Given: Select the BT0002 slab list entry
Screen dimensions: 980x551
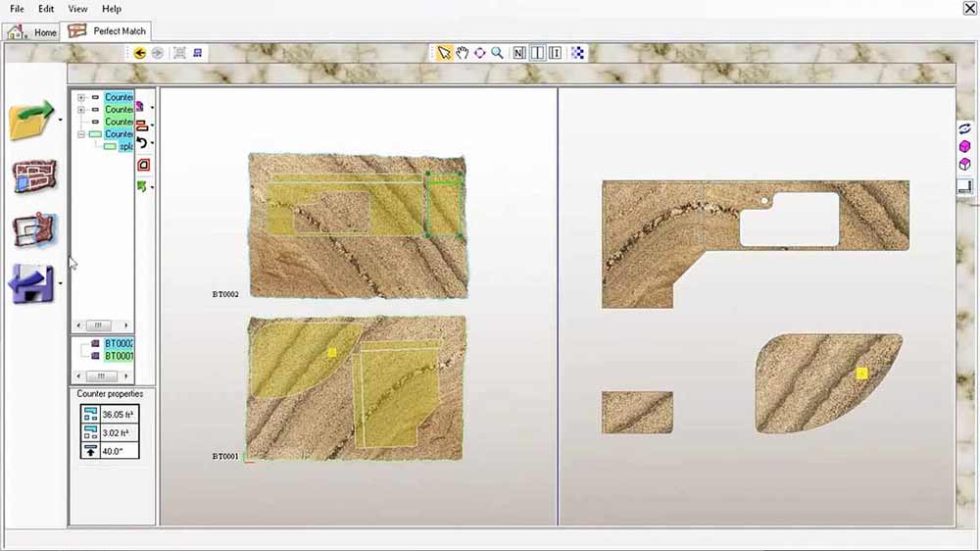Looking at the screenshot, I should click(x=119, y=343).
